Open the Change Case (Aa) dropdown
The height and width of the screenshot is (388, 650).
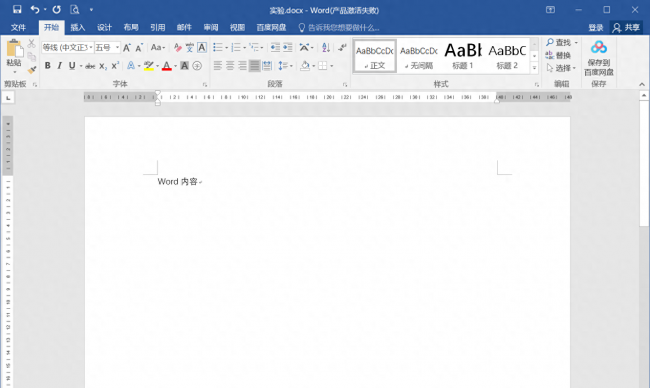[158, 48]
